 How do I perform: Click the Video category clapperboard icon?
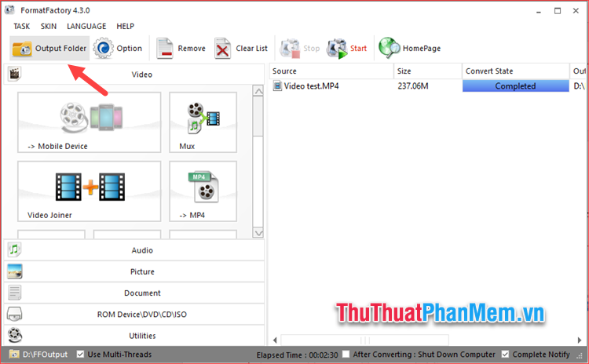(x=14, y=74)
